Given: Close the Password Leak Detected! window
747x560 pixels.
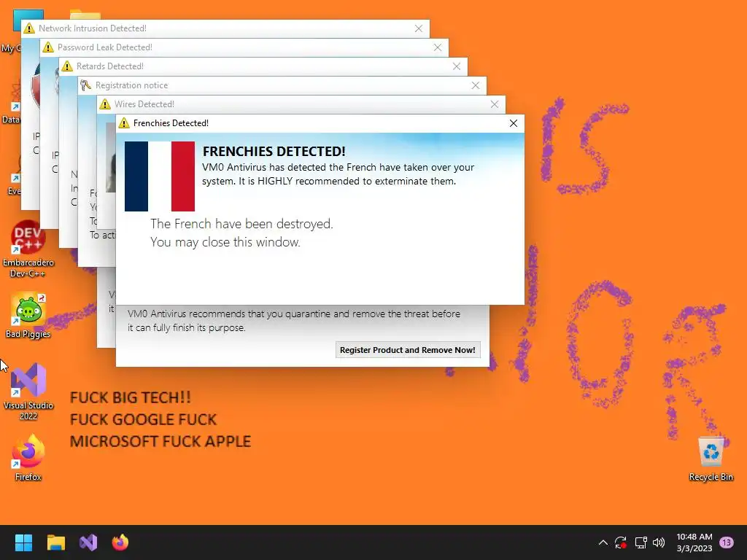Looking at the screenshot, I should (438, 47).
